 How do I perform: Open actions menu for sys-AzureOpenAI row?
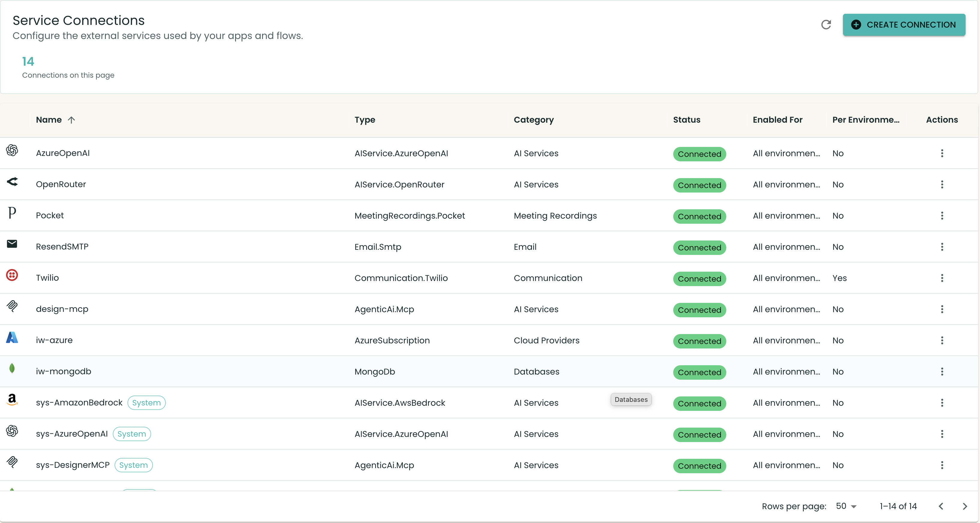tap(942, 434)
